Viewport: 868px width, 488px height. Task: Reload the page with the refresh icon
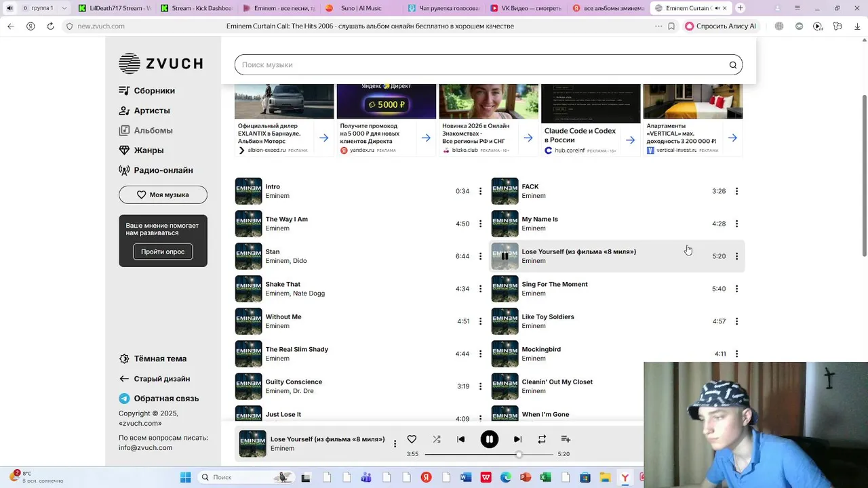51,26
